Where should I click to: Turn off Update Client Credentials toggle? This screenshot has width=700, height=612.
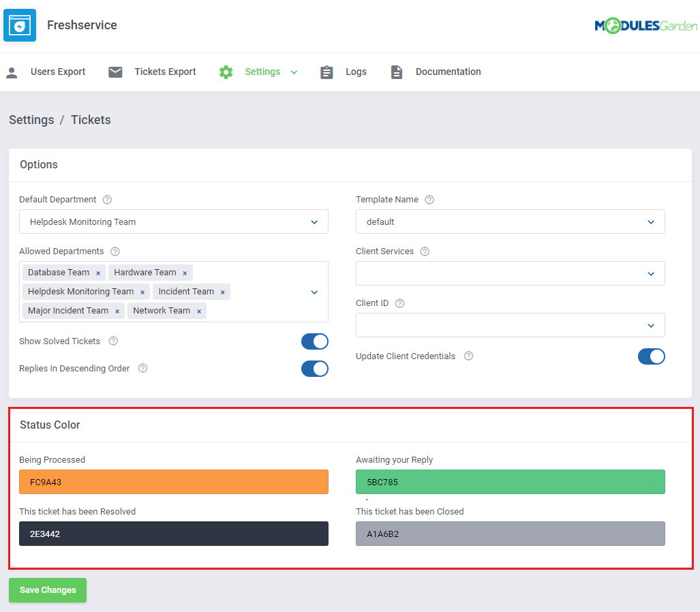pos(651,356)
